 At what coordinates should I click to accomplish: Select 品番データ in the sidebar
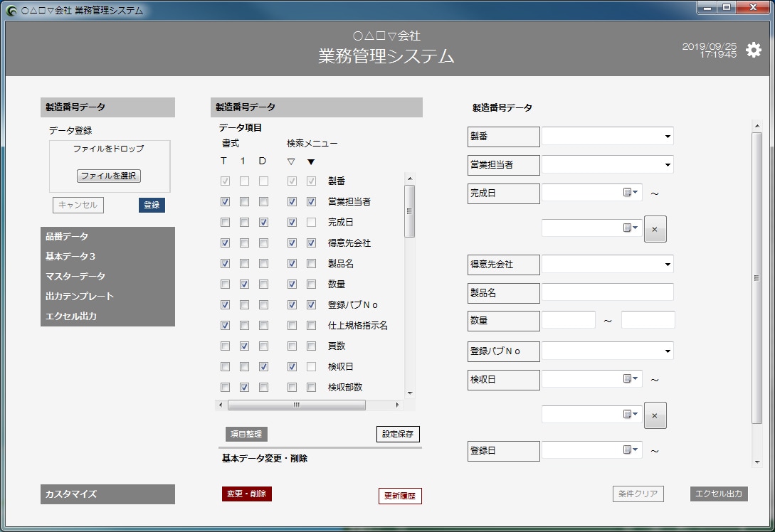[x=107, y=237]
